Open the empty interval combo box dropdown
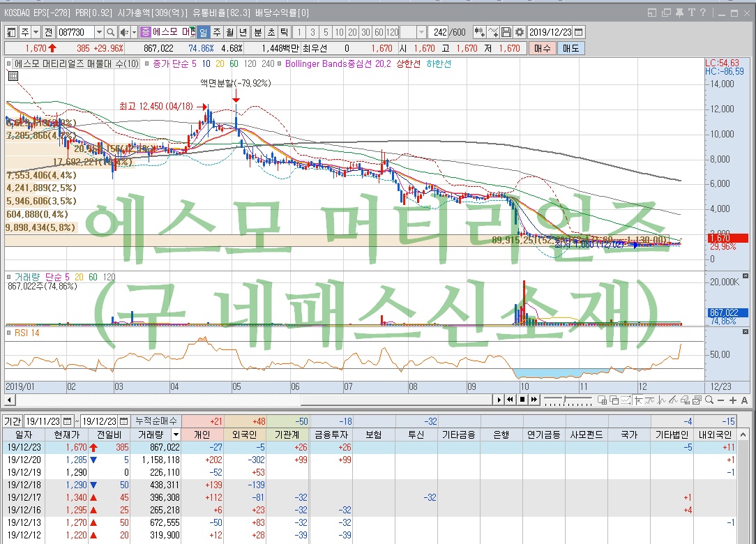Image resolution: width=756 pixels, height=544 pixels. 421,32
